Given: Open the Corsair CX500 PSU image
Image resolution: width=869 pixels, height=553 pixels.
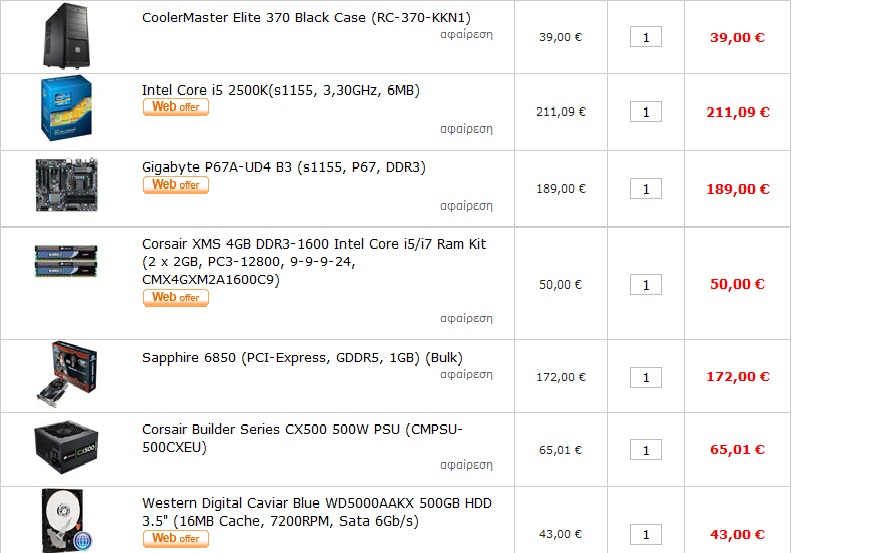Looking at the screenshot, I should tap(66, 447).
